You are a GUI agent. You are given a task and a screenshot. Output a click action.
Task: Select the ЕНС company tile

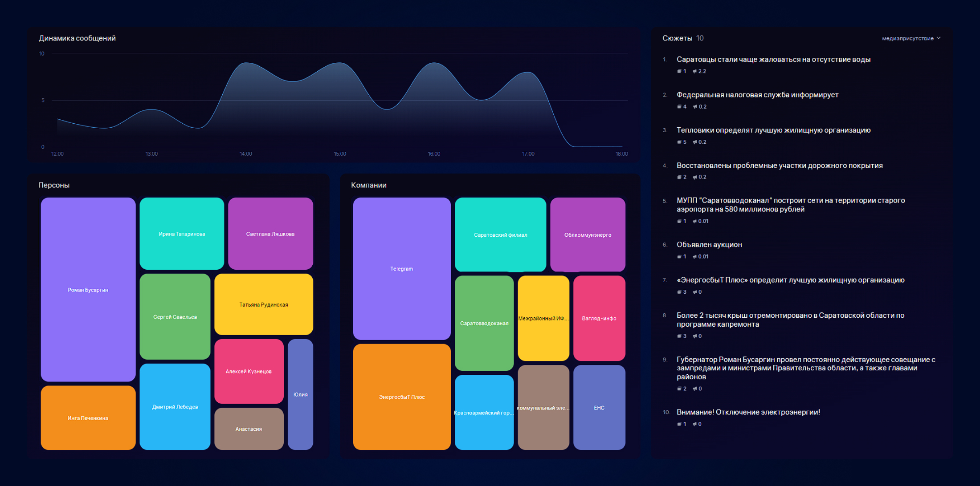tap(599, 408)
